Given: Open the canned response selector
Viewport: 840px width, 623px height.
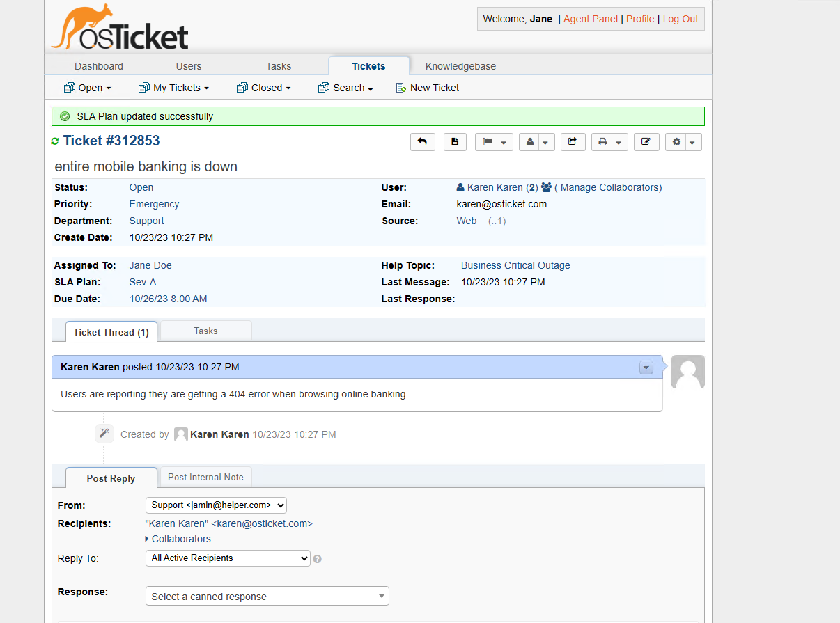Looking at the screenshot, I should coord(267,596).
